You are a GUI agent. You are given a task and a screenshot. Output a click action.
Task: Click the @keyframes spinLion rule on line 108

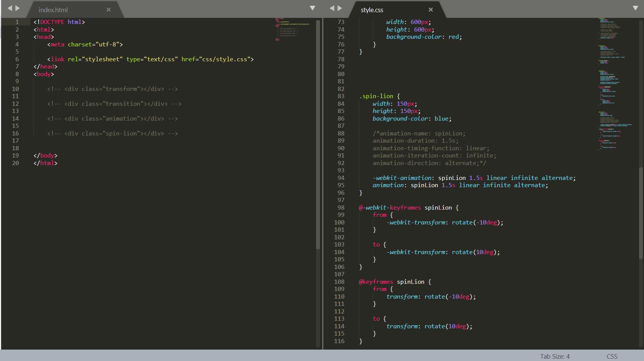(391, 282)
